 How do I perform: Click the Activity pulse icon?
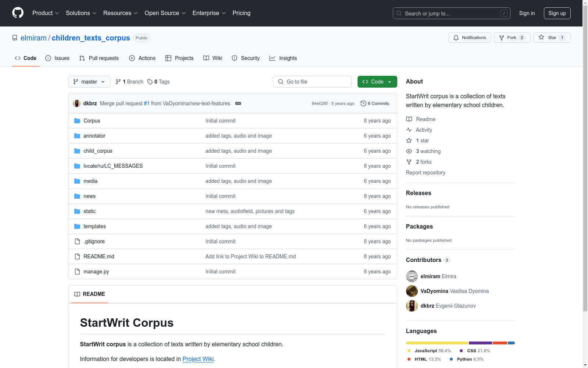click(409, 130)
